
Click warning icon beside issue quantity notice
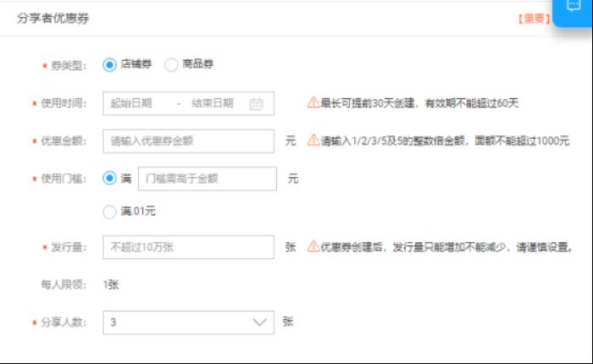[x=313, y=247]
